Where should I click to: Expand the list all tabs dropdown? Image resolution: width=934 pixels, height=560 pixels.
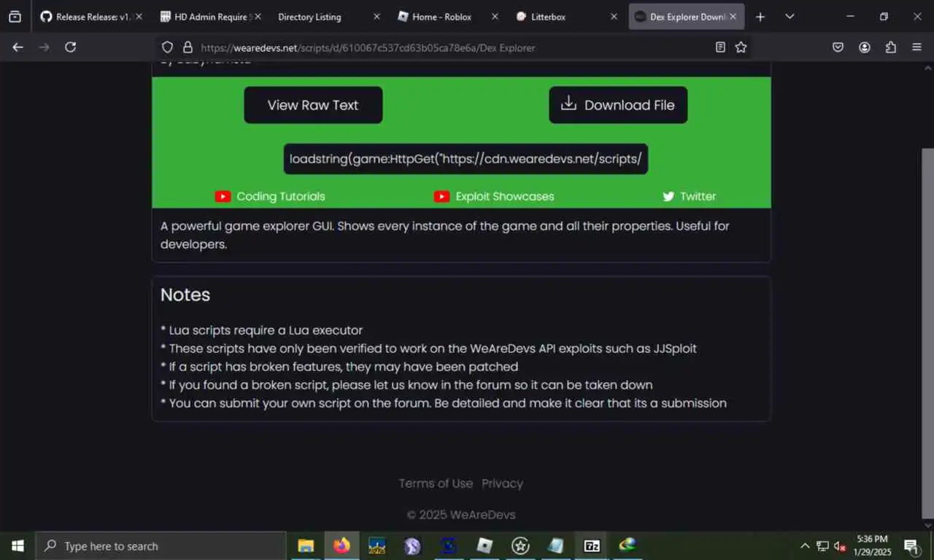tap(790, 16)
